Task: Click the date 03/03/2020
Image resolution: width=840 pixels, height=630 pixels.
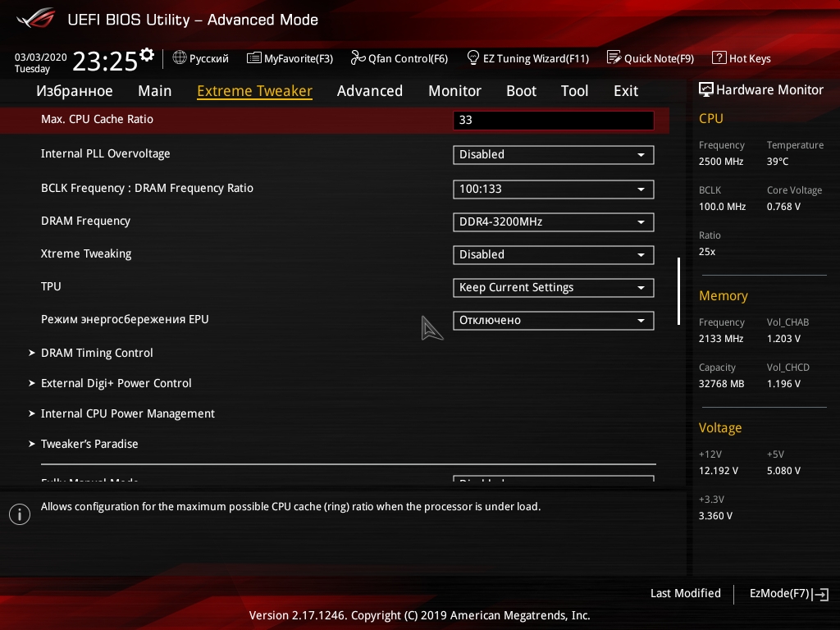Action: [x=41, y=57]
